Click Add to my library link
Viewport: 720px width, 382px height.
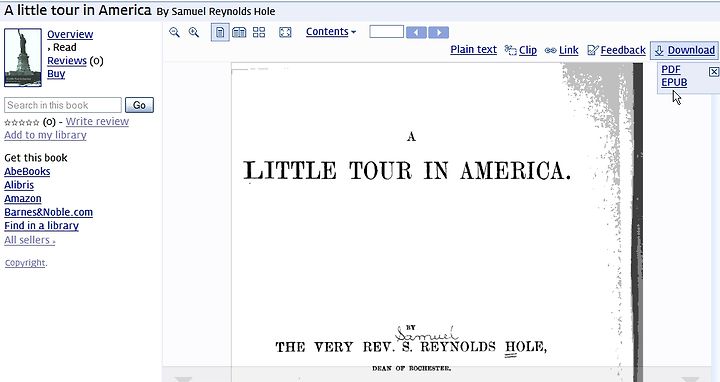pos(45,135)
